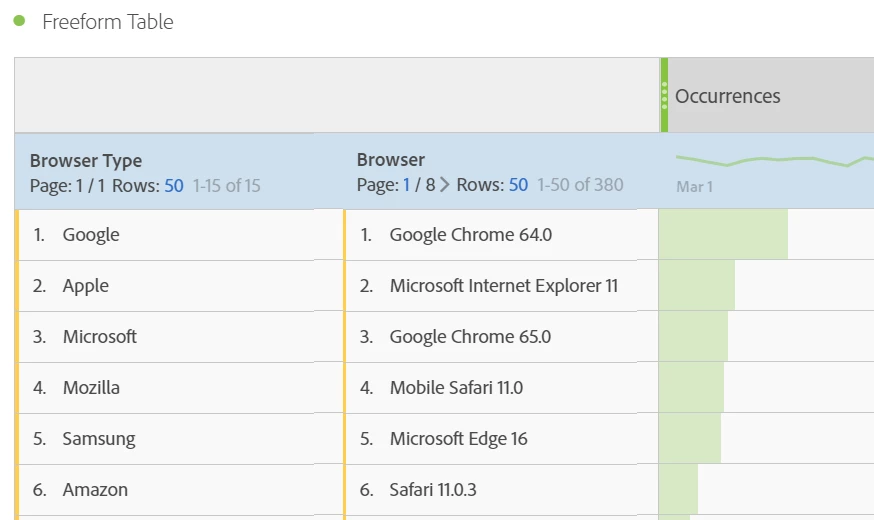The height and width of the screenshot is (520, 874).
Task: Click Safari 11.0.3 occurrences bar
Action: click(x=678, y=489)
